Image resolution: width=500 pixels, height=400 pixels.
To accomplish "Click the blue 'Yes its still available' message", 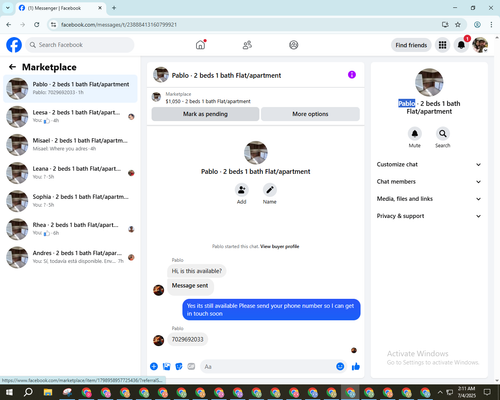I will click(271, 310).
